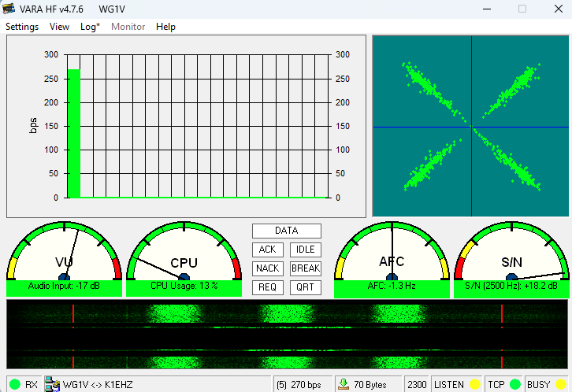Click the QRT indicator button
Screen dimensions: 572x392
pos(305,287)
